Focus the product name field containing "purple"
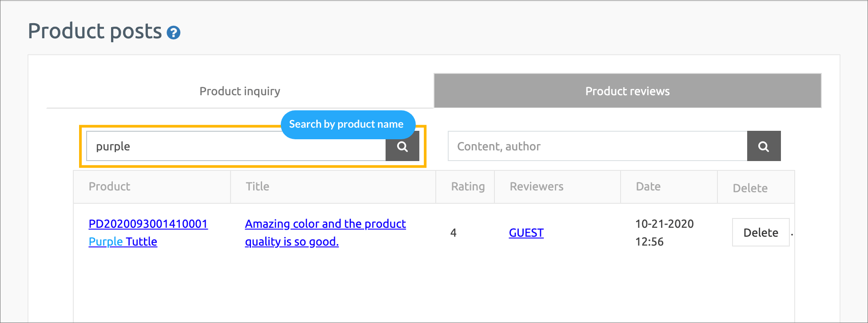 click(235, 146)
